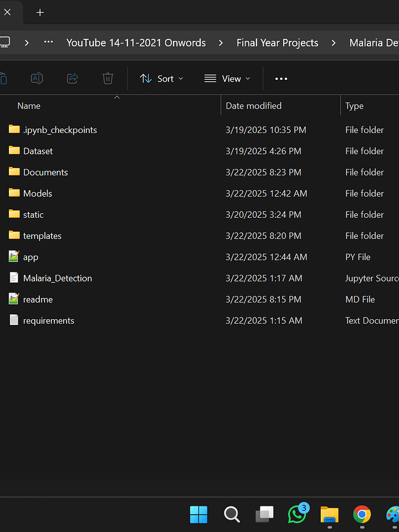Sort by Date modified column header
Image resolution: width=399 pixels, height=532 pixels.
pos(253,106)
